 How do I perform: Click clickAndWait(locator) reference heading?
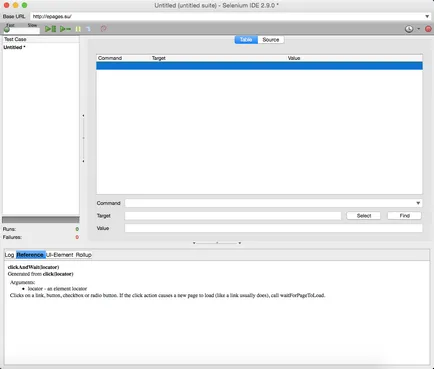[33, 267]
